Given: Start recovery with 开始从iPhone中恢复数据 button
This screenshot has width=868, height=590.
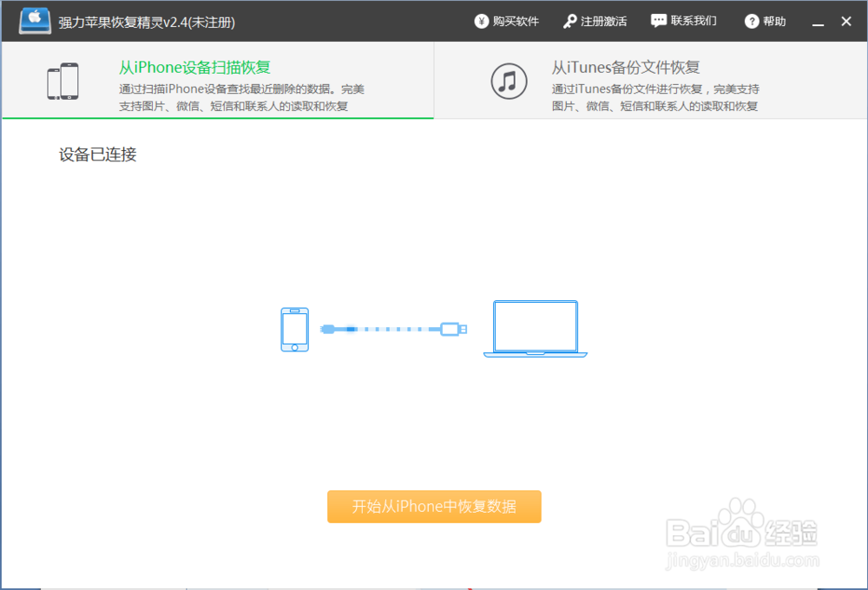Looking at the screenshot, I should click(x=434, y=507).
